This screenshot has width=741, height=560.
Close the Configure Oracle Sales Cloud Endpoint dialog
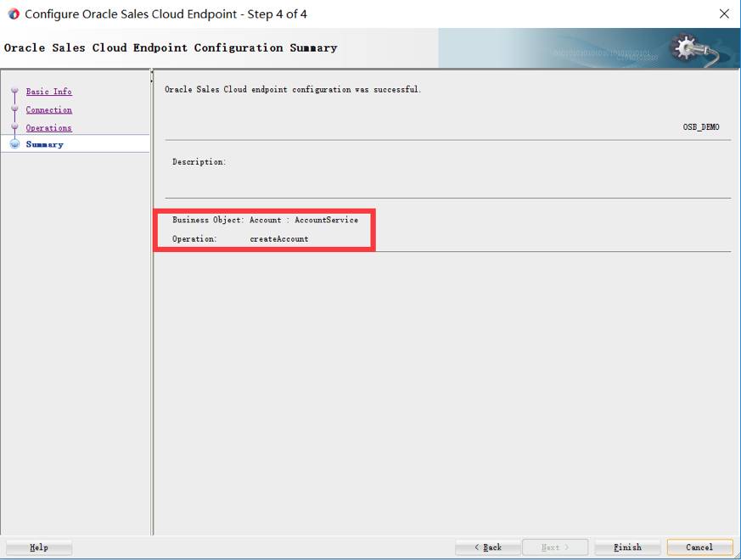(x=724, y=14)
